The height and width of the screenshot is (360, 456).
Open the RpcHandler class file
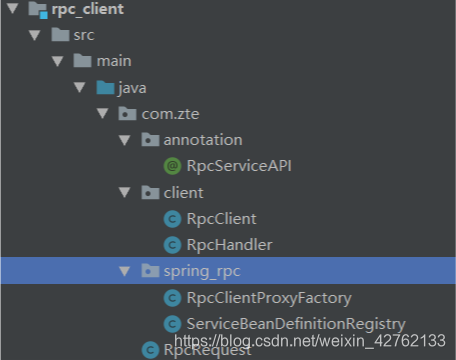coord(230,245)
